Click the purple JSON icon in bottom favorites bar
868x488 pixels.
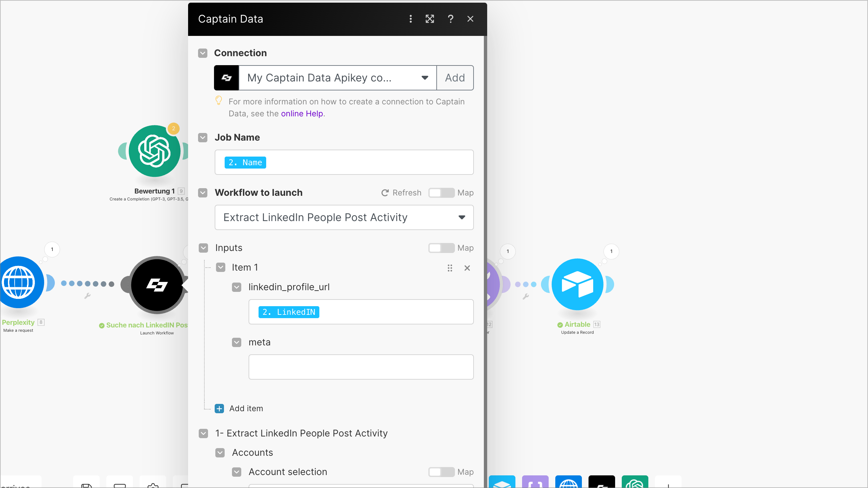[535, 482]
